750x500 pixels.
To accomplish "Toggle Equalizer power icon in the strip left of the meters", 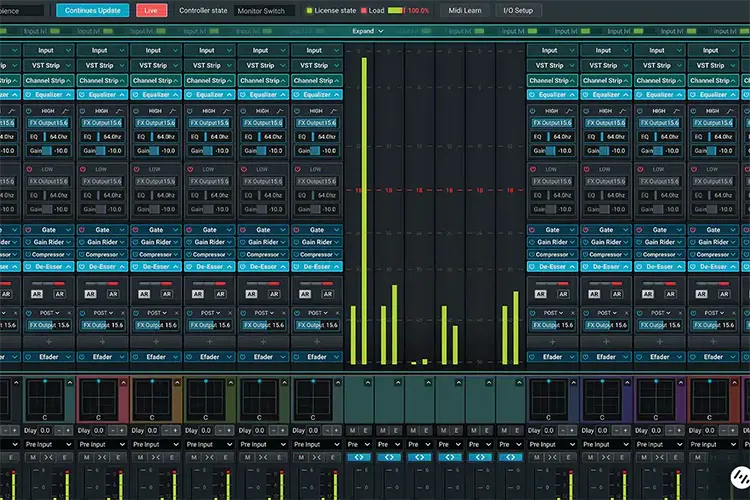I will 297,95.
